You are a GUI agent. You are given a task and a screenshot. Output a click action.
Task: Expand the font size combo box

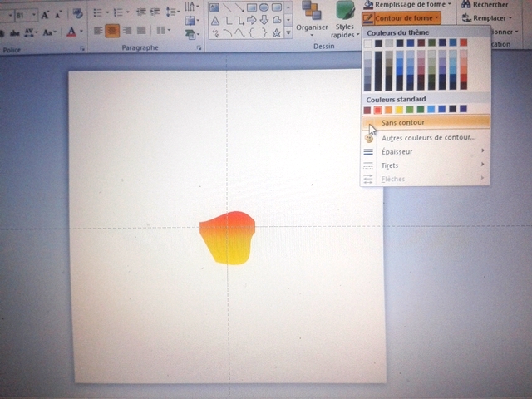point(34,14)
